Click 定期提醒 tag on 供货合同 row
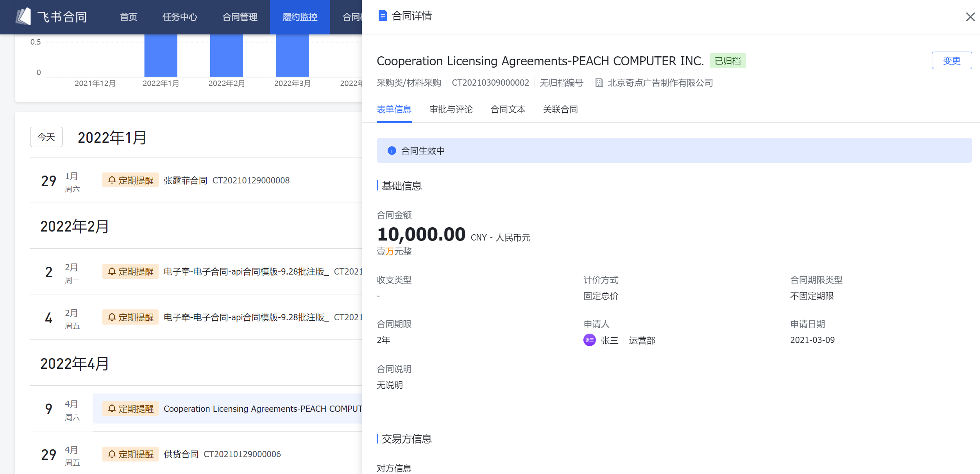This screenshot has height=474, width=980. [131, 454]
